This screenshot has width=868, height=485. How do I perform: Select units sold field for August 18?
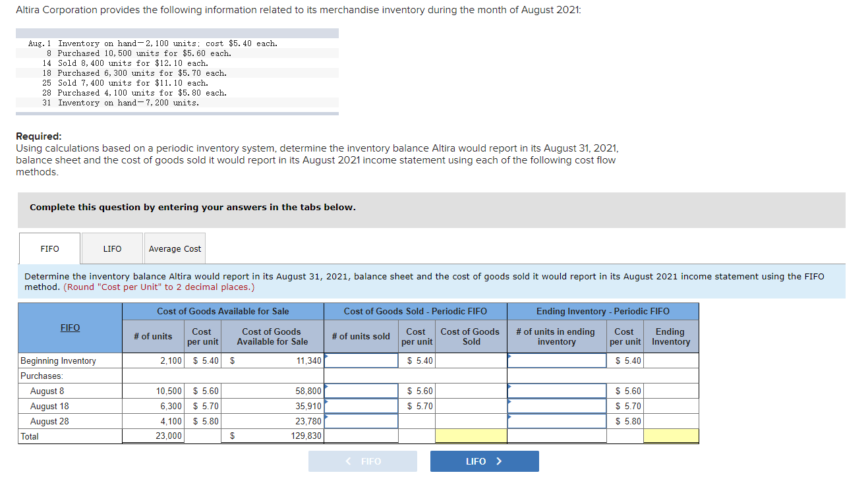(361, 406)
